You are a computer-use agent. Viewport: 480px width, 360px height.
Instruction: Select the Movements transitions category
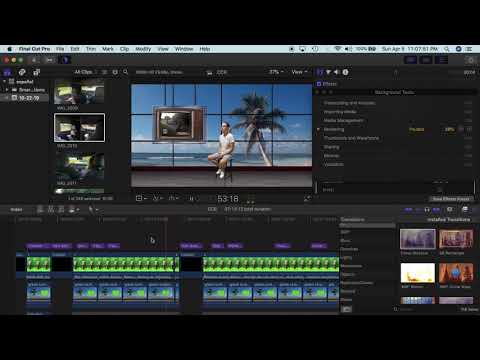[351, 266]
